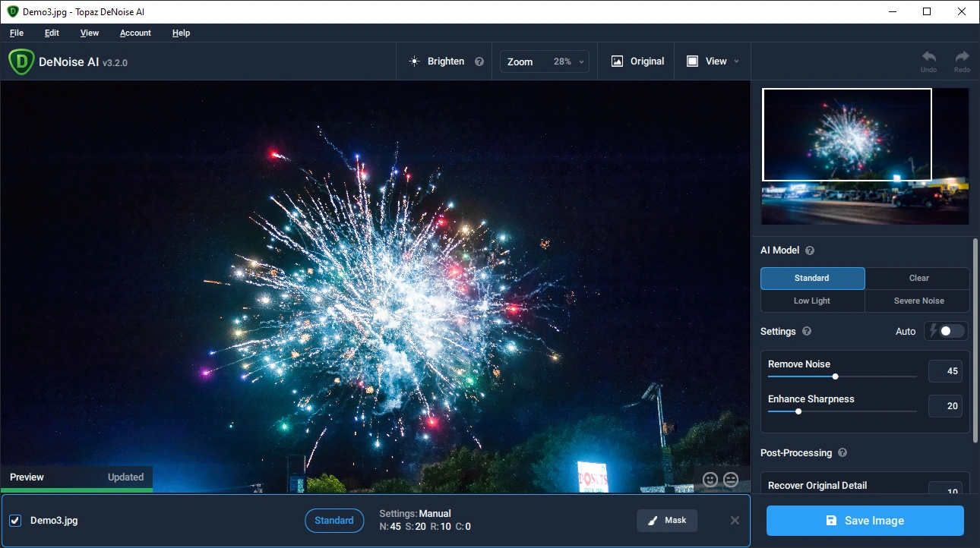Open the Edit menu

click(x=52, y=33)
